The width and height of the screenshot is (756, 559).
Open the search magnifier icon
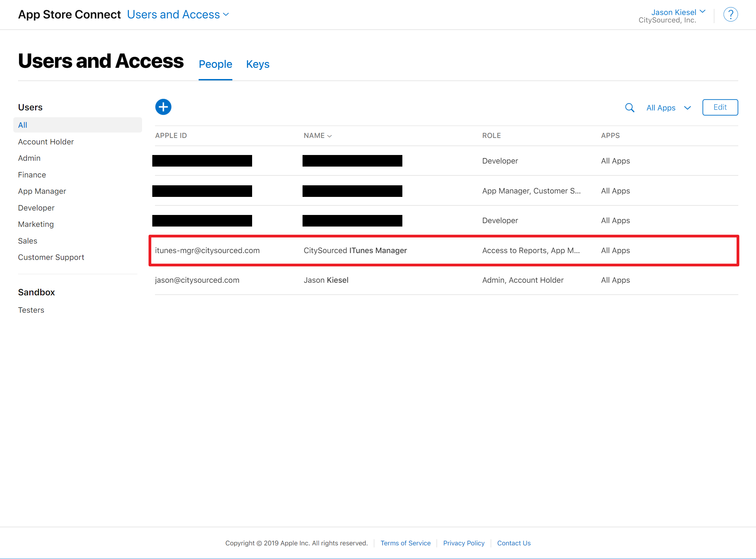tap(630, 108)
